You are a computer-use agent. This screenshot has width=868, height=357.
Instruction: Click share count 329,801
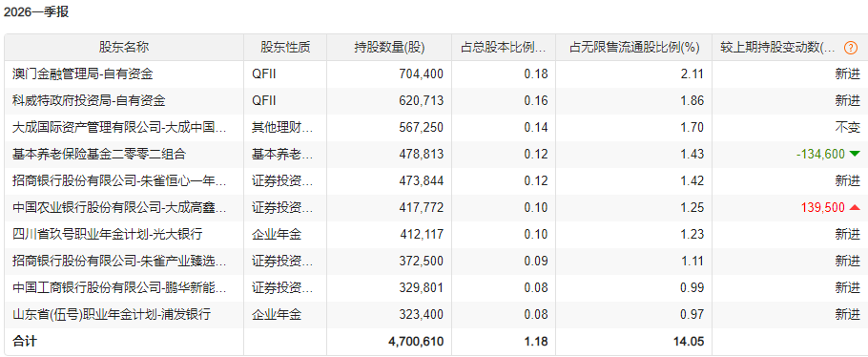click(422, 287)
